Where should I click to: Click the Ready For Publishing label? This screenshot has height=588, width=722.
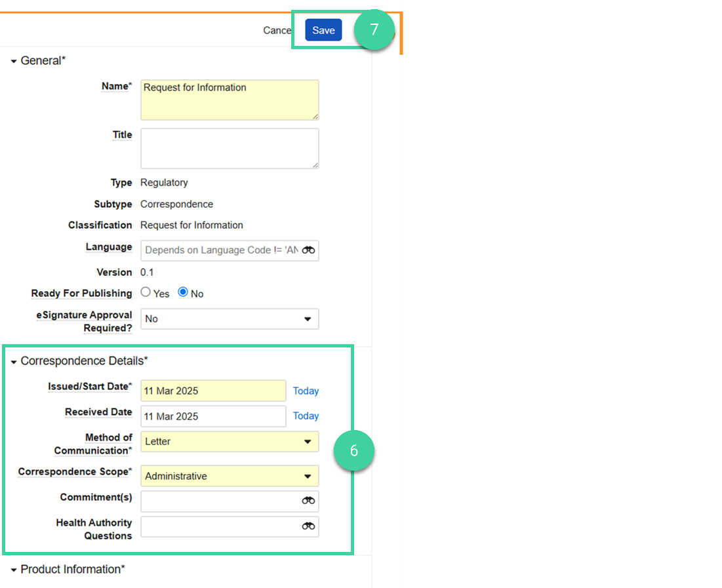81,293
